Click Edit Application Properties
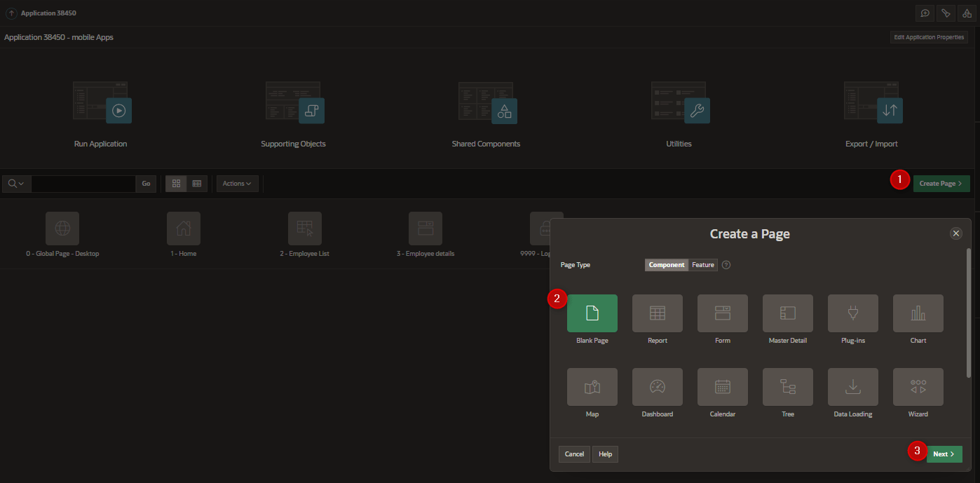The width and height of the screenshot is (980, 483). [x=929, y=37]
